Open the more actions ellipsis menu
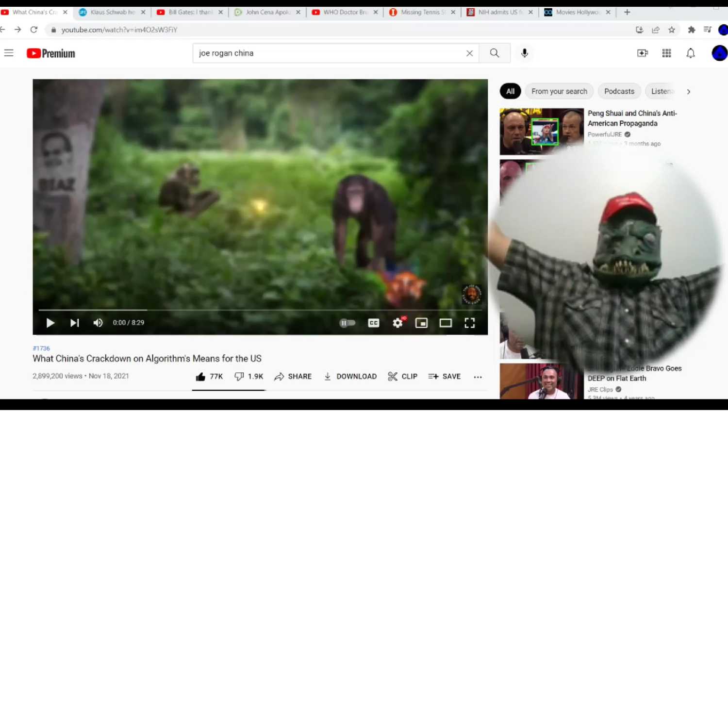 click(478, 377)
